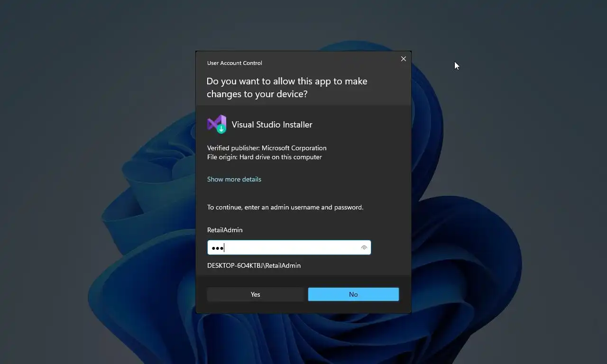This screenshot has width=607, height=364.
Task: Click the 'To continue, enter an admin' prompt
Action: click(285, 207)
